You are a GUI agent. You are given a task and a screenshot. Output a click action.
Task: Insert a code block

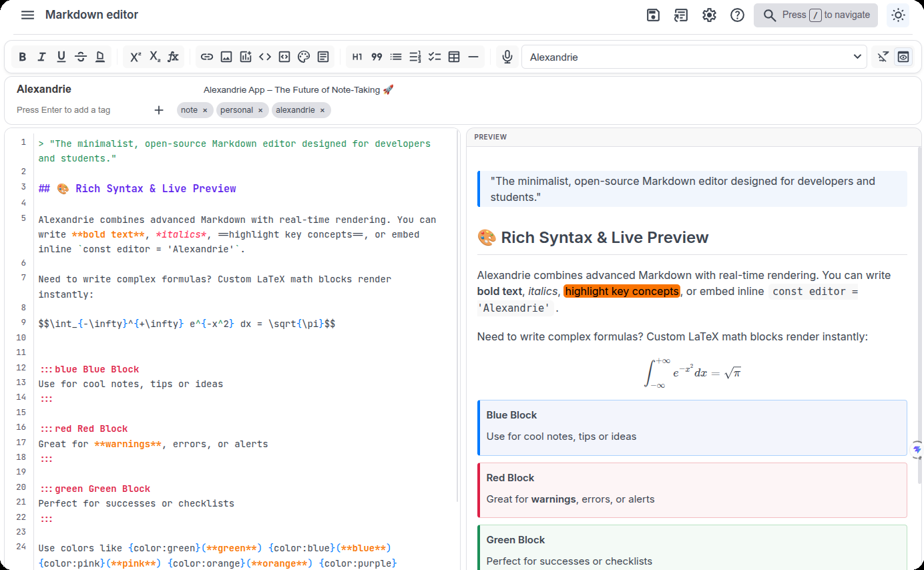click(x=284, y=57)
